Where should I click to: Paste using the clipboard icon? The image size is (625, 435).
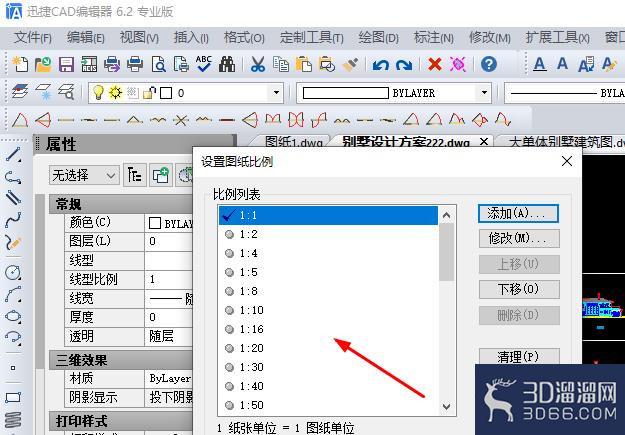[304, 64]
